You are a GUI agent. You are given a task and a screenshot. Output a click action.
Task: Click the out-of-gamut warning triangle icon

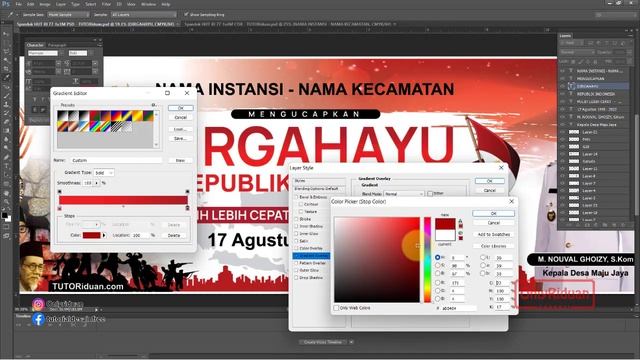460,221
